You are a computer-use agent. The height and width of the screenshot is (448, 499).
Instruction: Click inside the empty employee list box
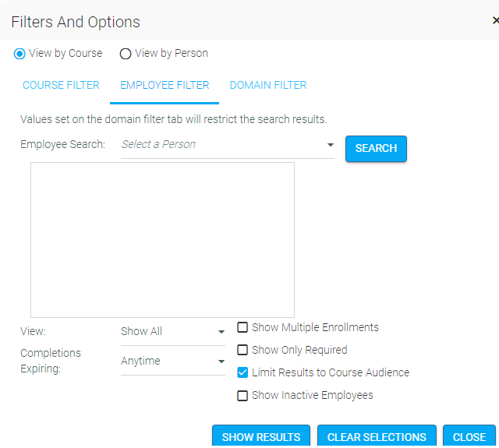coord(162,240)
